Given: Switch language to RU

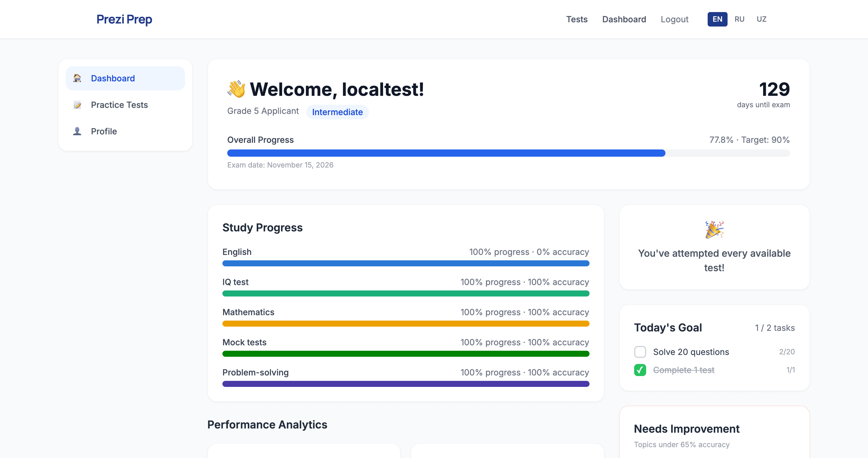Looking at the screenshot, I should pos(739,19).
